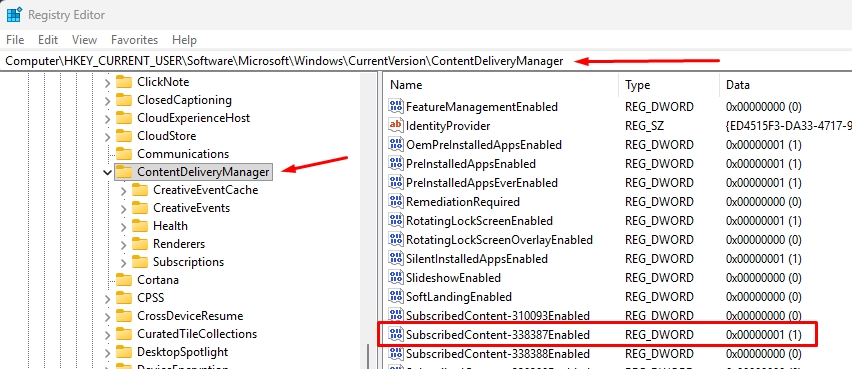This screenshot has width=852, height=369.
Task: Expand the CrossDeviceResume key
Action: pyautogui.click(x=107, y=316)
